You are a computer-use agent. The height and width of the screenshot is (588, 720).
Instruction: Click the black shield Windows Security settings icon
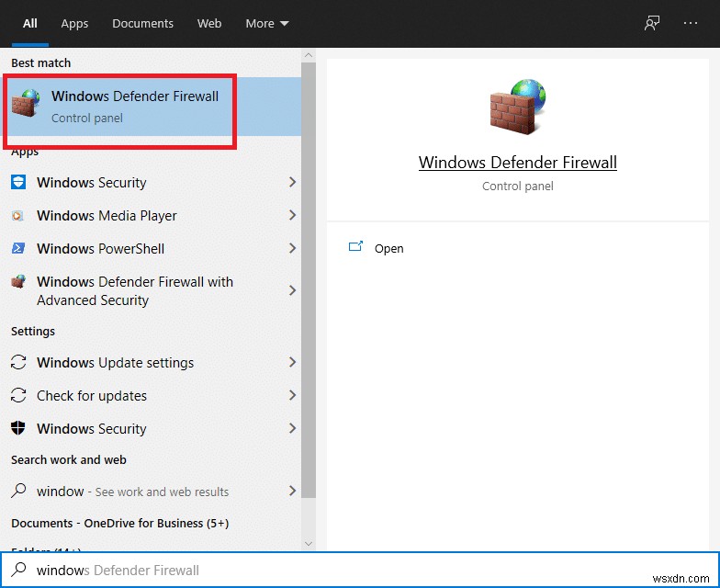tap(18, 428)
